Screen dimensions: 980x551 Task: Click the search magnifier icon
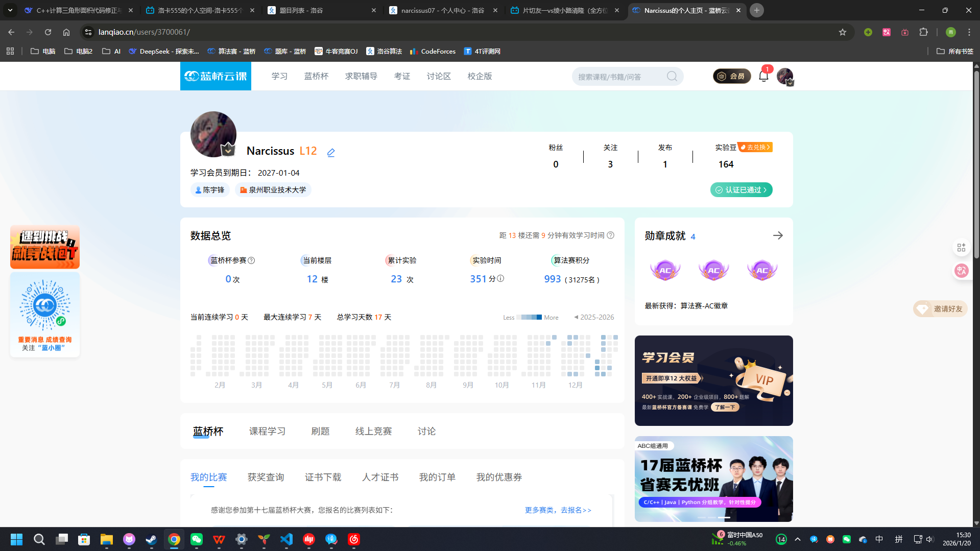point(672,77)
